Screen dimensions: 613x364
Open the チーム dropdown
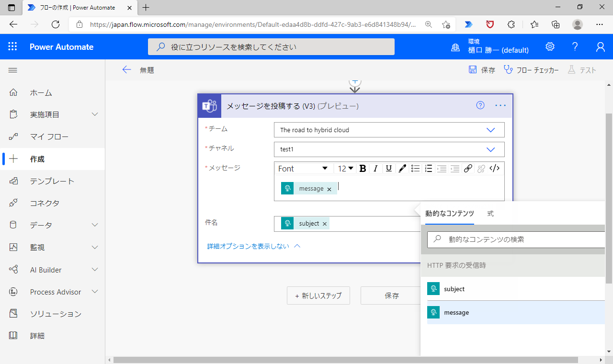click(x=389, y=130)
